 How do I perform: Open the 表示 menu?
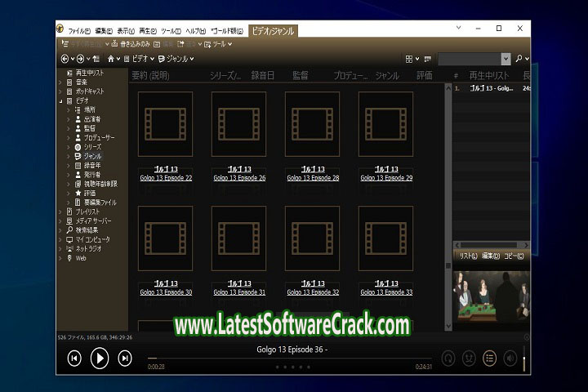coord(126,31)
